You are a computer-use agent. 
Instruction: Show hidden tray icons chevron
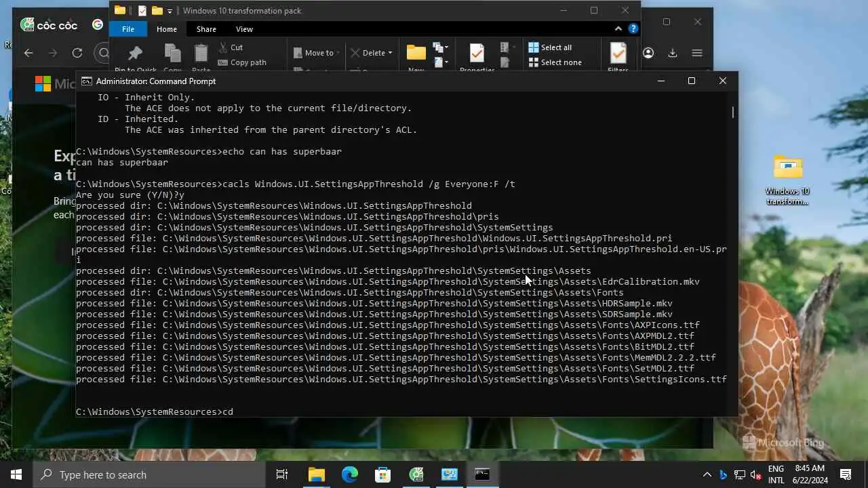pyautogui.click(x=707, y=474)
